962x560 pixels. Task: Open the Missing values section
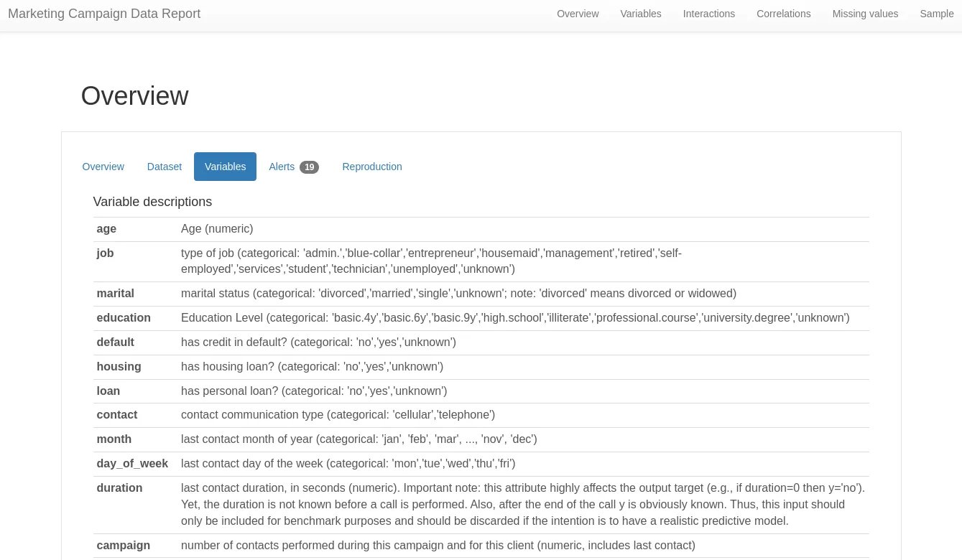click(x=865, y=14)
